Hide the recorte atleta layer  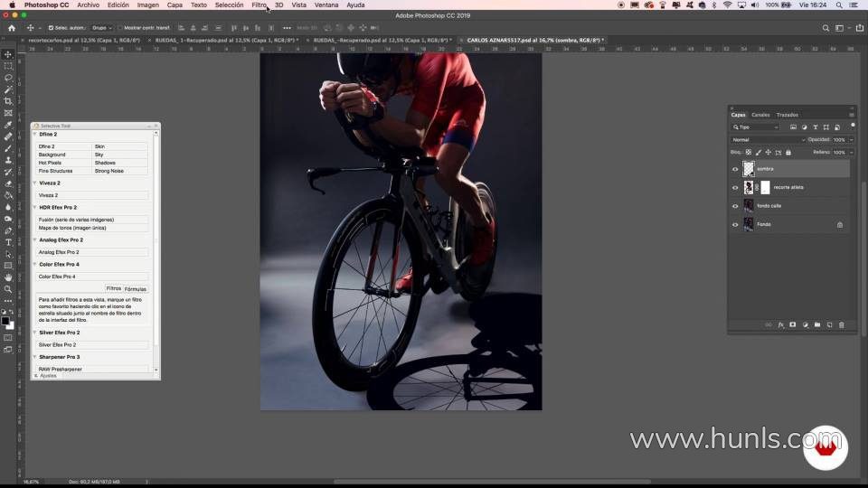click(735, 188)
